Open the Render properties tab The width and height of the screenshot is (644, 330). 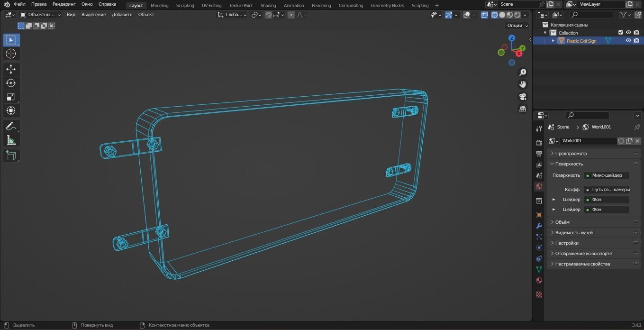click(539, 142)
